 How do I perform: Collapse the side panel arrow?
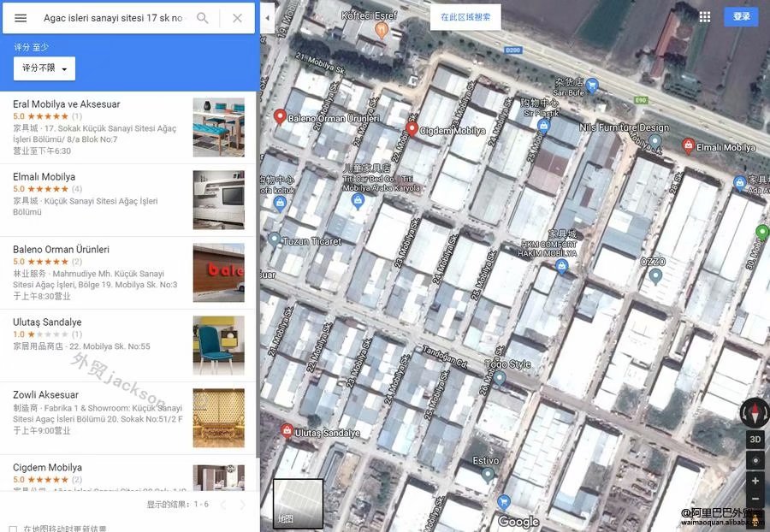267,18
